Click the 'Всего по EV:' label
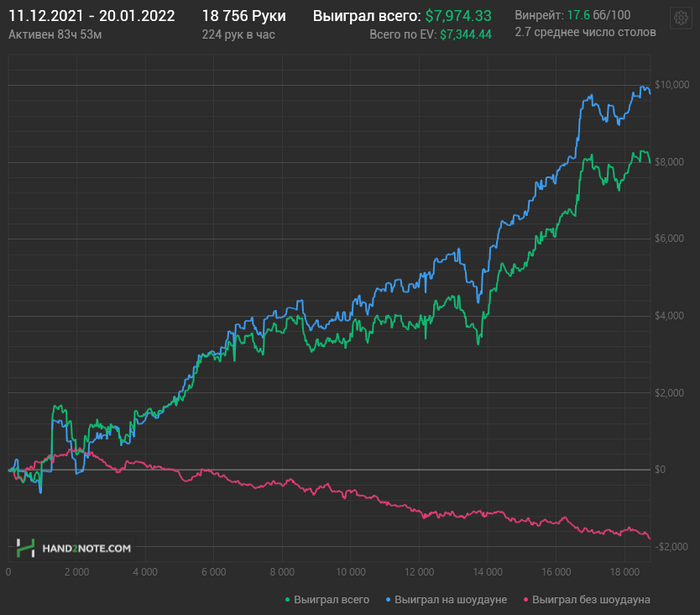The width and height of the screenshot is (700, 615). tap(403, 34)
